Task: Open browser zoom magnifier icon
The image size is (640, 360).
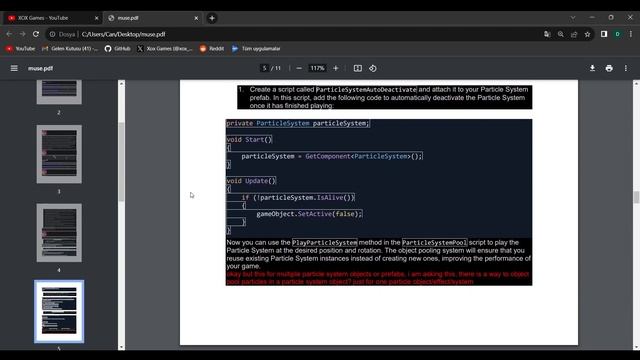Action: [561, 34]
